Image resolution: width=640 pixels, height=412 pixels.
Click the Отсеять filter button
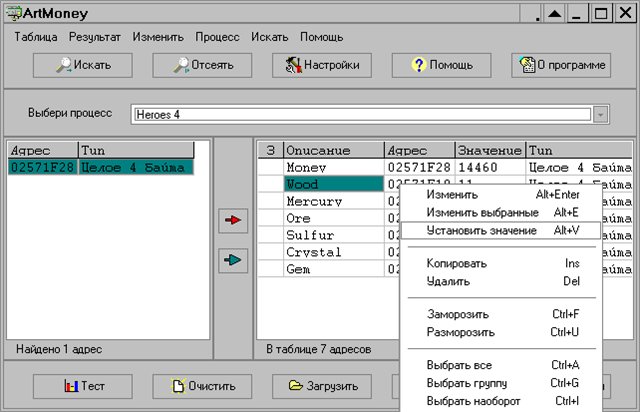coord(202,65)
